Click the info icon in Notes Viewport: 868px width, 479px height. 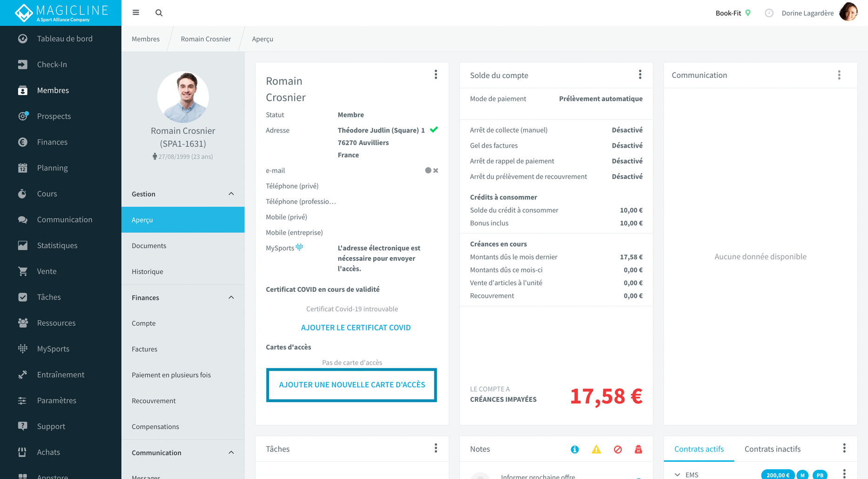pos(575,449)
